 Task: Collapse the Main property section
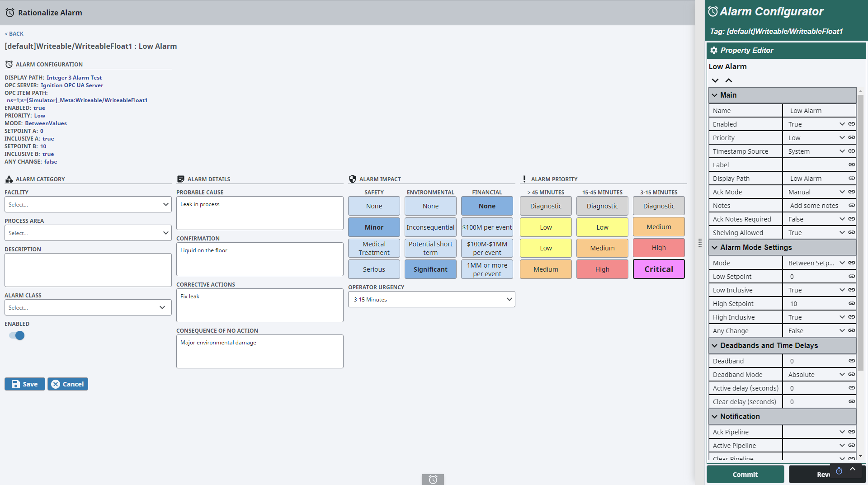[x=715, y=95]
